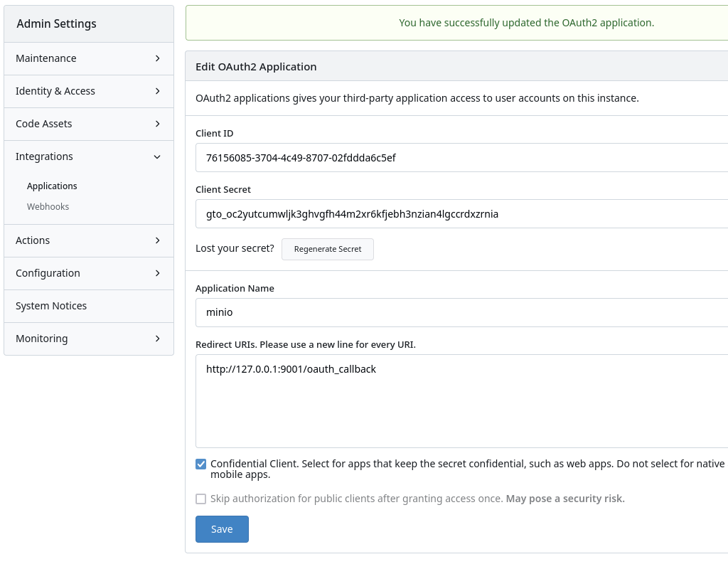The width and height of the screenshot is (728, 569).
Task: Toggle the Skip authorization checkbox
Action: tap(201, 499)
